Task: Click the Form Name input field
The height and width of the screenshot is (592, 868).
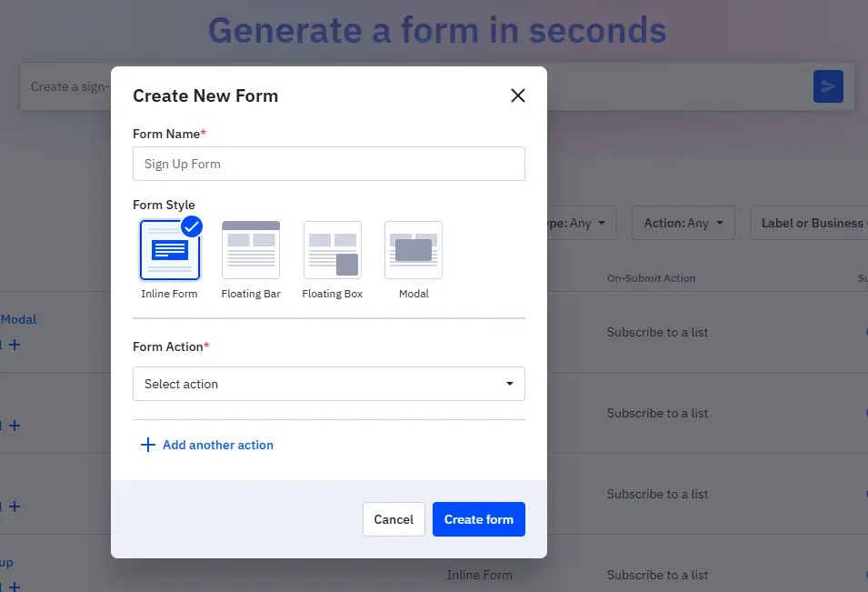Action: tap(329, 164)
